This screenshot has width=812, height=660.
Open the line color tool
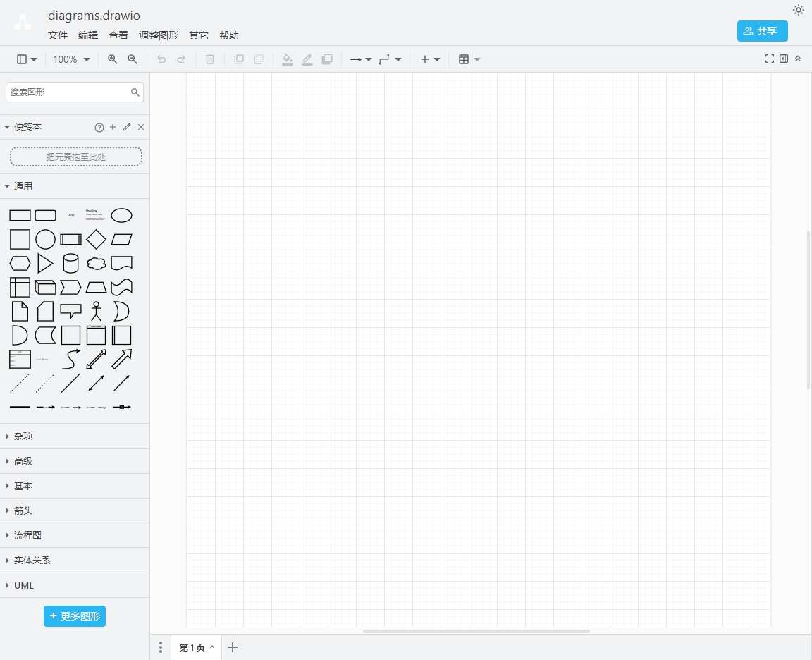(307, 59)
